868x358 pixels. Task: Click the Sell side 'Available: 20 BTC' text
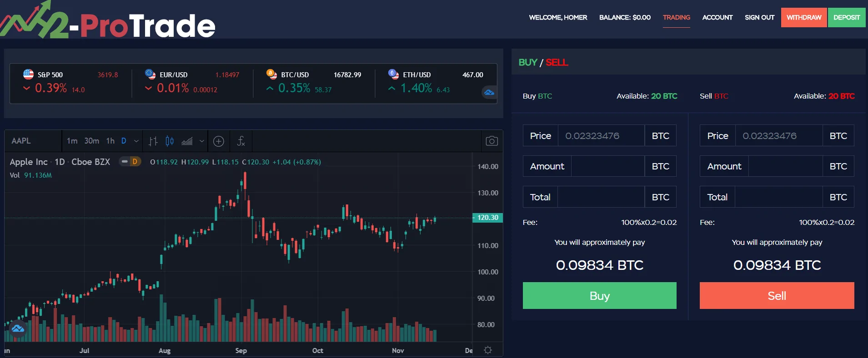click(824, 96)
